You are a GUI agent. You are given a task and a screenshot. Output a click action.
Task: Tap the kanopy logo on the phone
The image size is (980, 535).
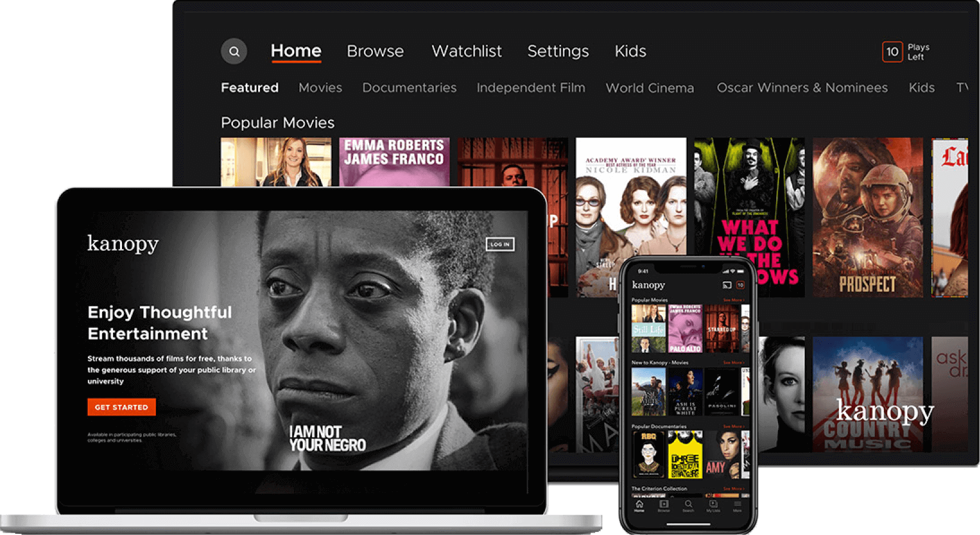pyautogui.click(x=648, y=285)
